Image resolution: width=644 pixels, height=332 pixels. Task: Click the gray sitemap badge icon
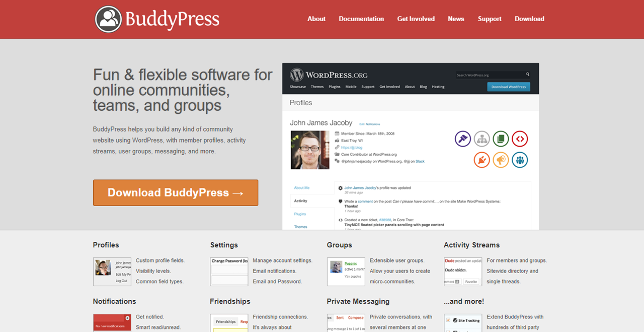482,139
